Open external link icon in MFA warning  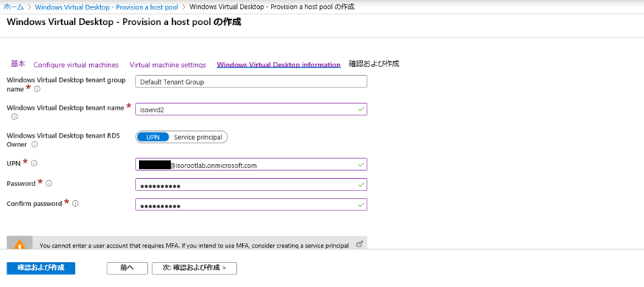(x=359, y=244)
